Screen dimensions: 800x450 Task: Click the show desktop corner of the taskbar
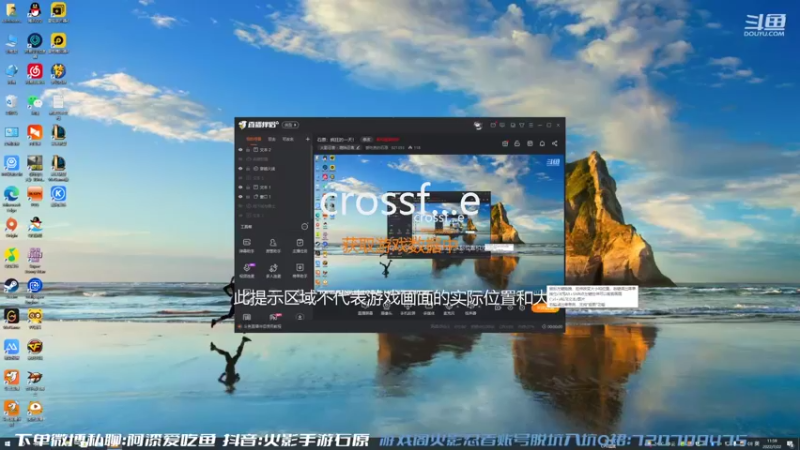[x=798, y=443]
